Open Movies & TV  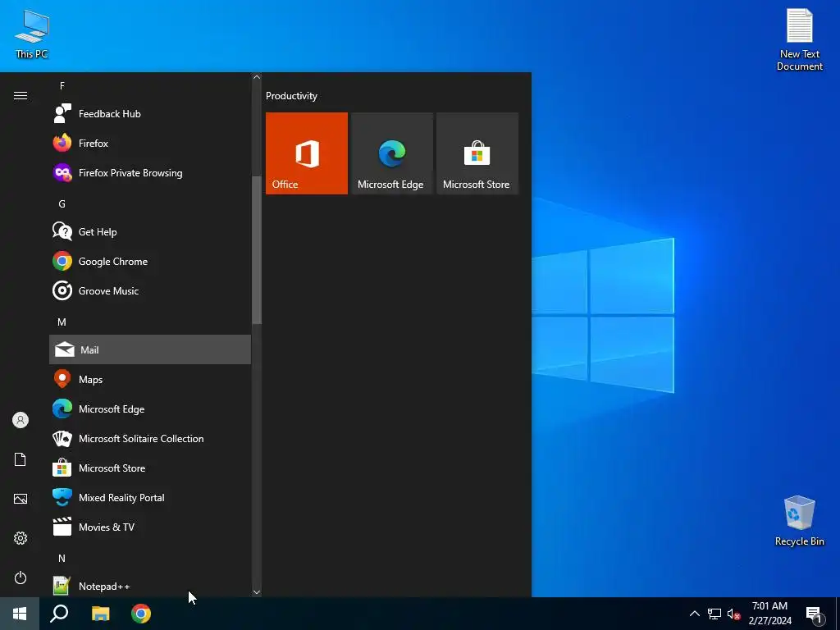150,527
